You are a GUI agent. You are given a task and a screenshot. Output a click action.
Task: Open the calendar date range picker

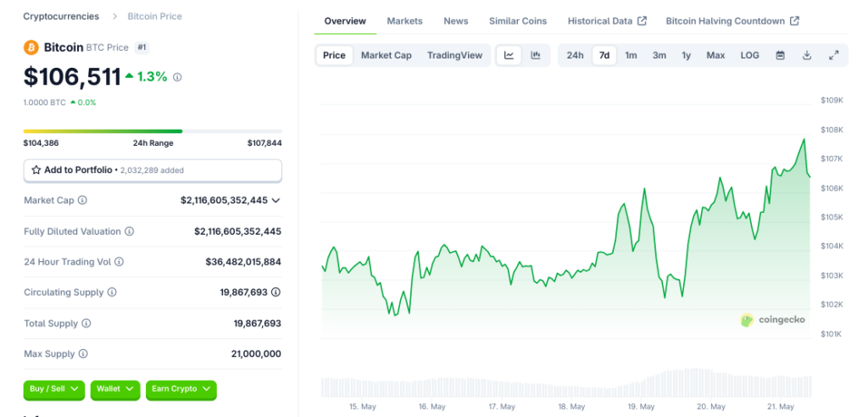[781, 55]
